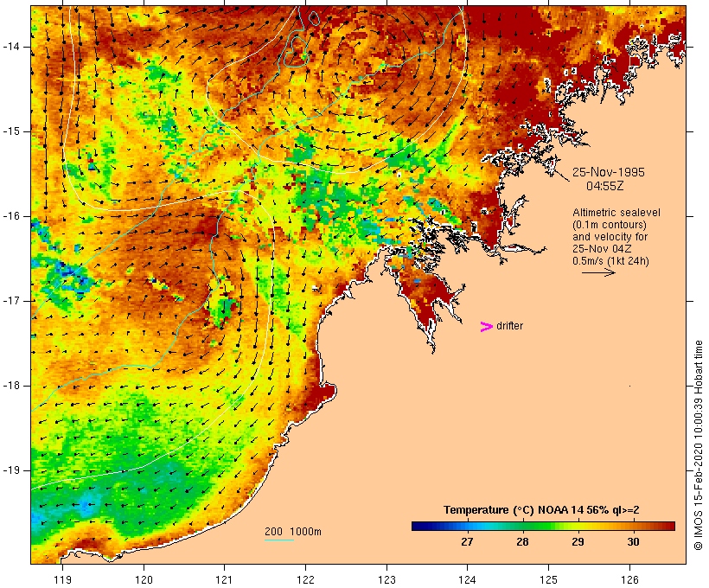Image resolution: width=709 pixels, height=588 pixels.
Task: Click the latitude axis label '-16'
Action: (10, 216)
